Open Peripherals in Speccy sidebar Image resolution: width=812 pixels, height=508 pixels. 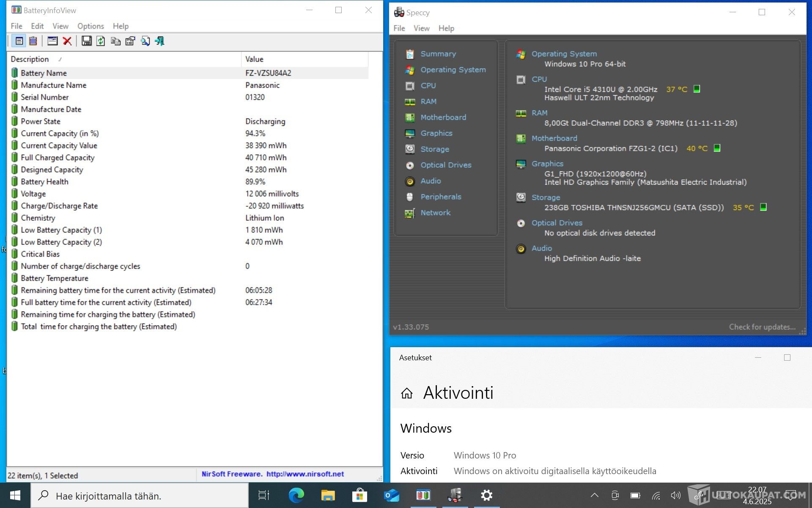pyautogui.click(x=441, y=197)
